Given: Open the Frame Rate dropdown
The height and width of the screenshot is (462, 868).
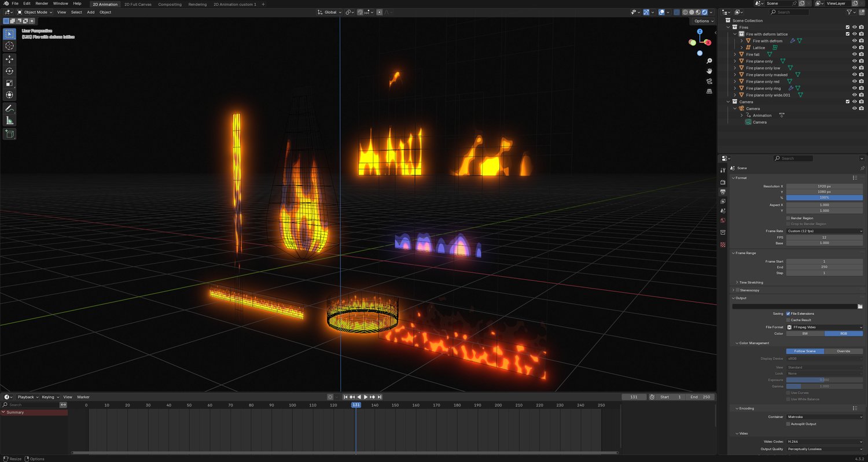Looking at the screenshot, I should tap(824, 231).
